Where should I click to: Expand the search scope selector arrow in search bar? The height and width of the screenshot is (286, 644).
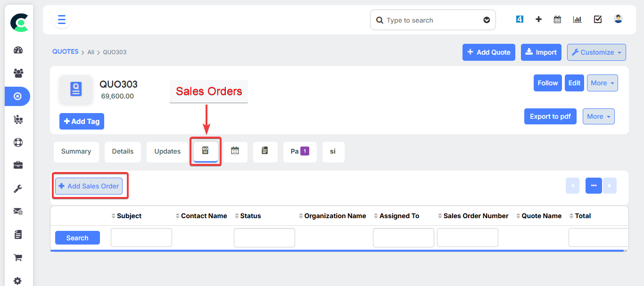pyautogui.click(x=487, y=20)
